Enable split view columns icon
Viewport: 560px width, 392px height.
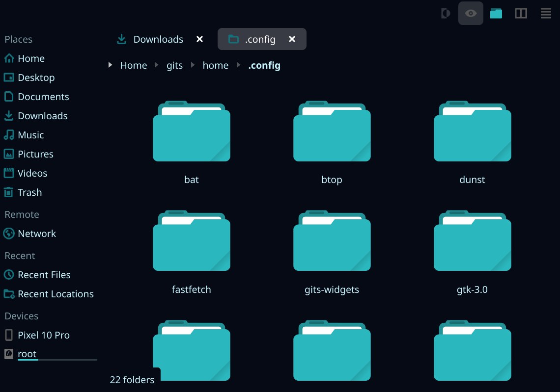pyautogui.click(x=521, y=14)
